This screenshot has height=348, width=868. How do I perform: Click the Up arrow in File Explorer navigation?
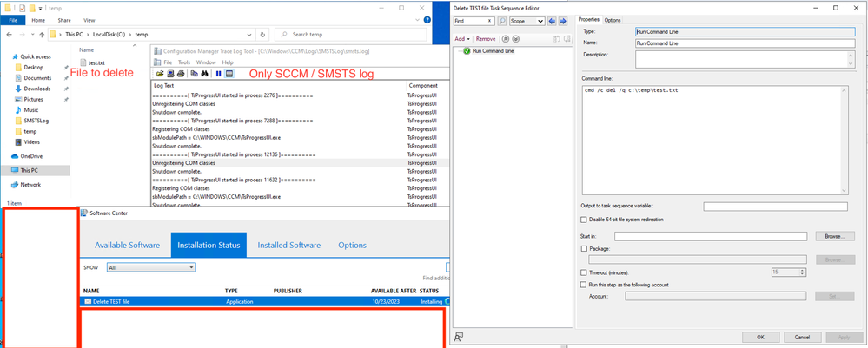[42, 35]
